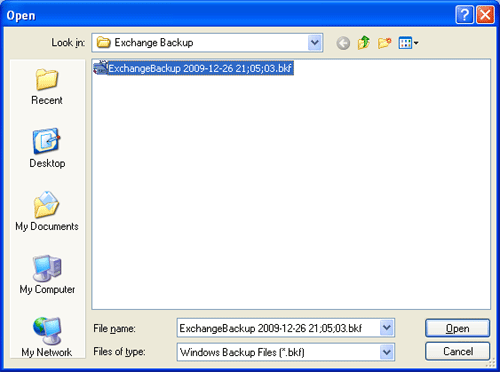
Task: Go up one folder level
Action: coord(364,43)
